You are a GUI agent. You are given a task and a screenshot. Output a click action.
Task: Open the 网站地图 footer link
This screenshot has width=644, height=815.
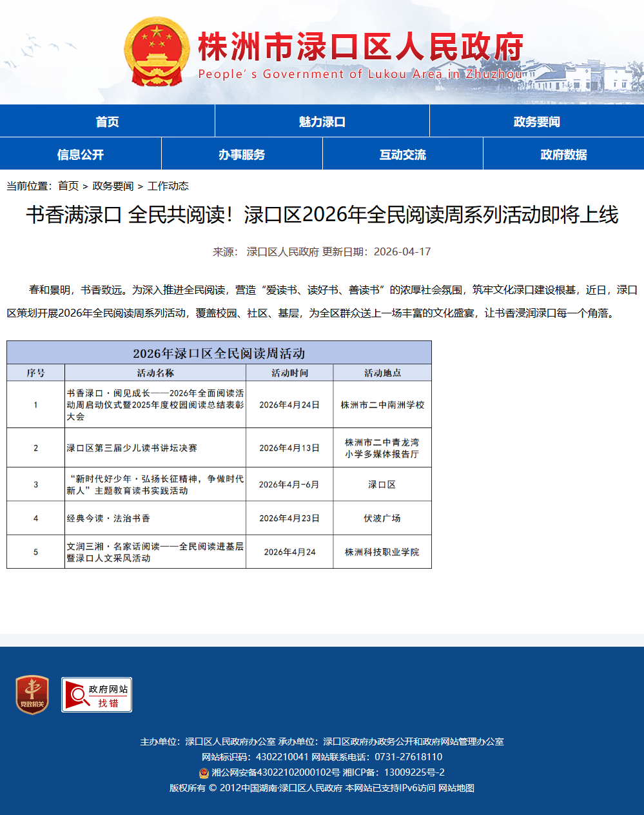click(456, 788)
